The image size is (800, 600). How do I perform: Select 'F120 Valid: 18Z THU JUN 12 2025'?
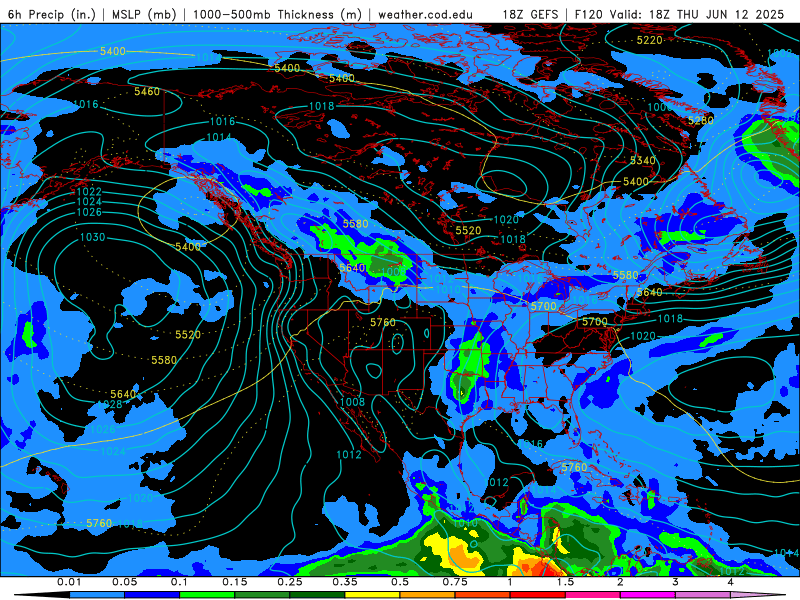(x=679, y=14)
